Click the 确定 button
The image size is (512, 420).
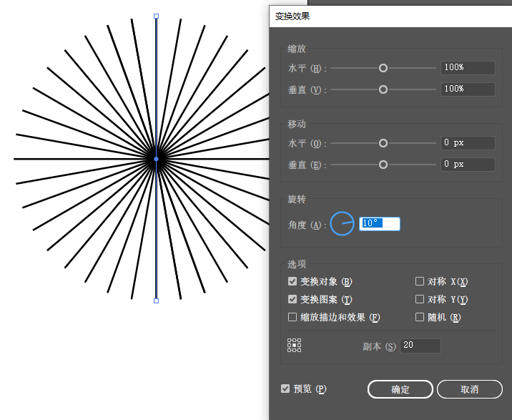(x=400, y=389)
